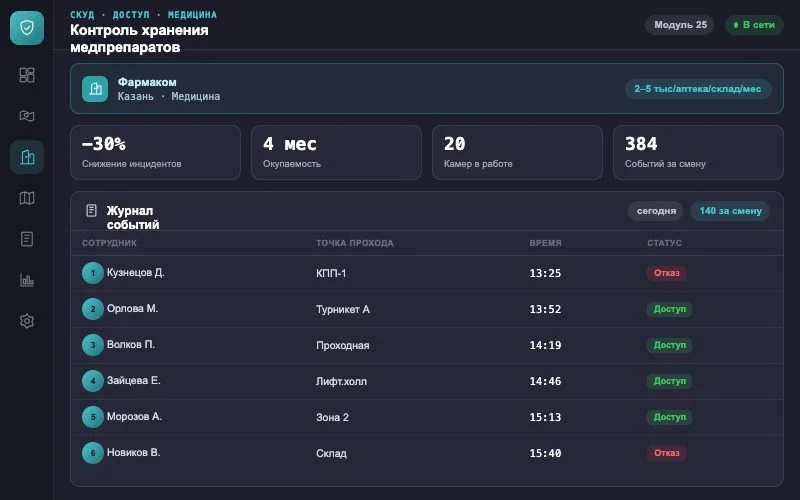Click the shield logo icon in sidebar
800x500 pixels.
point(27,28)
